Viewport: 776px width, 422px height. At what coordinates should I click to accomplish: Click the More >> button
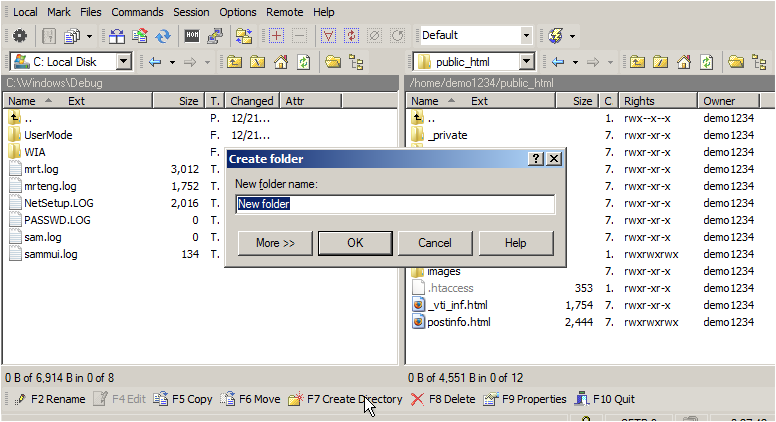click(x=274, y=243)
